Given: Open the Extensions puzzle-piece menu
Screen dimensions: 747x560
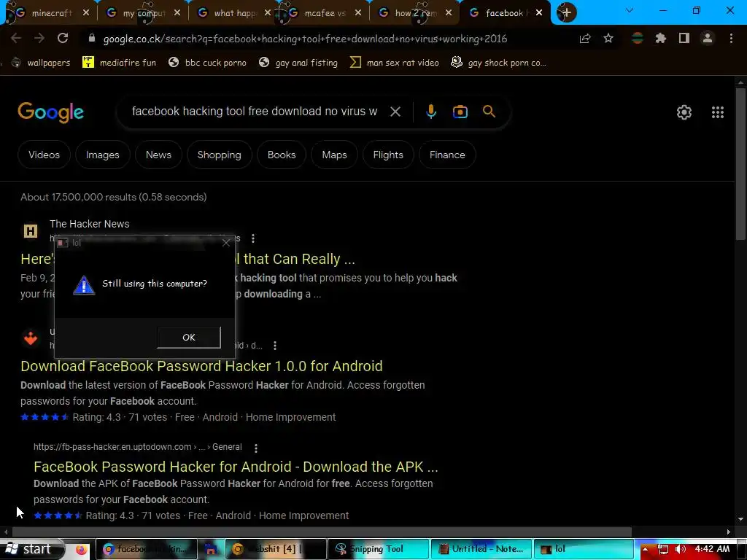Looking at the screenshot, I should click(x=661, y=39).
